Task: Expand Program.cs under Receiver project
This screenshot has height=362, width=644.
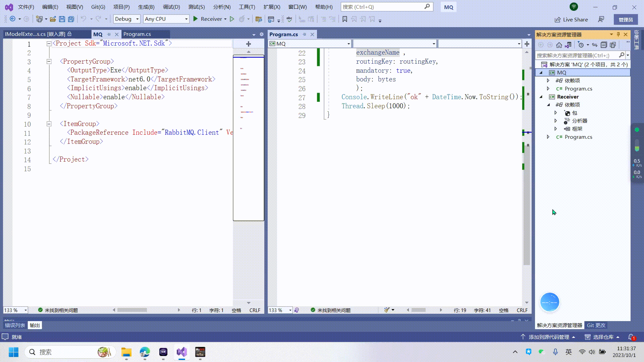Action: (x=548, y=137)
